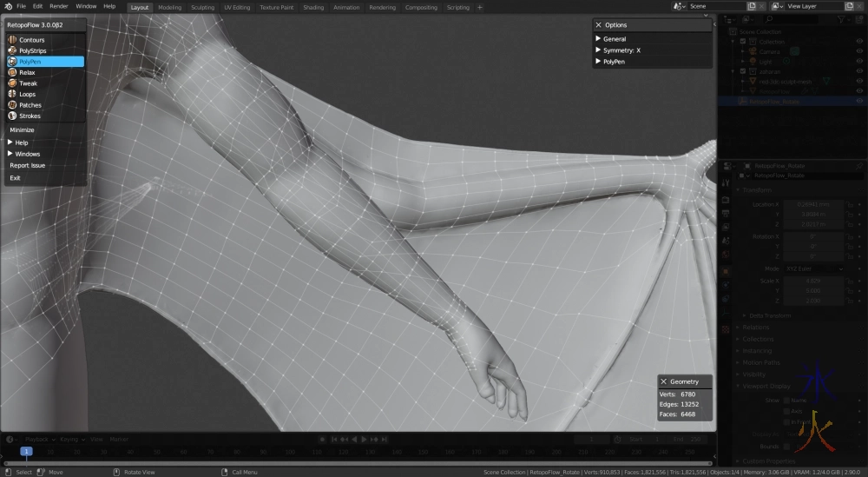
Task: Select the Contours tool
Action: point(32,40)
